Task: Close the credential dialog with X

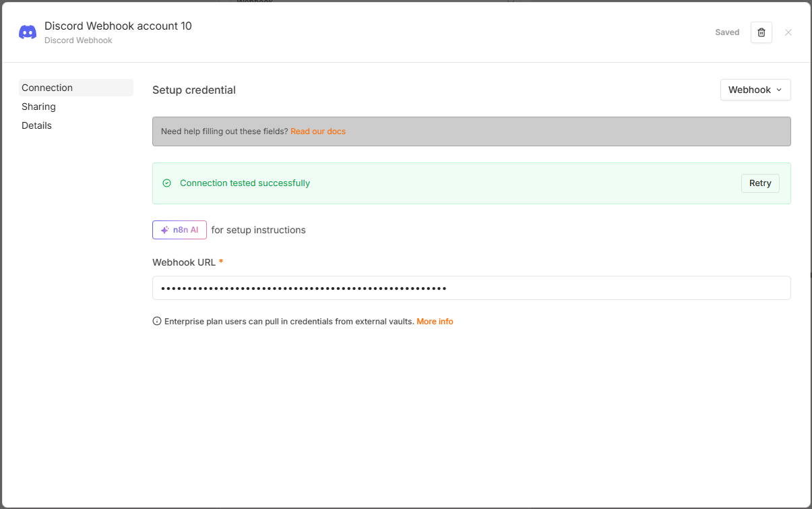Action: (788, 32)
